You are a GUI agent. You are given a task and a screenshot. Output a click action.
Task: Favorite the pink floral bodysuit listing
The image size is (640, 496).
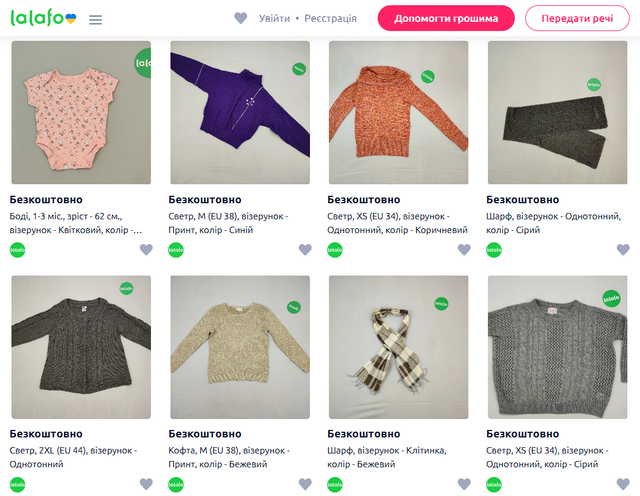pyautogui.click(x=146, y=250)
